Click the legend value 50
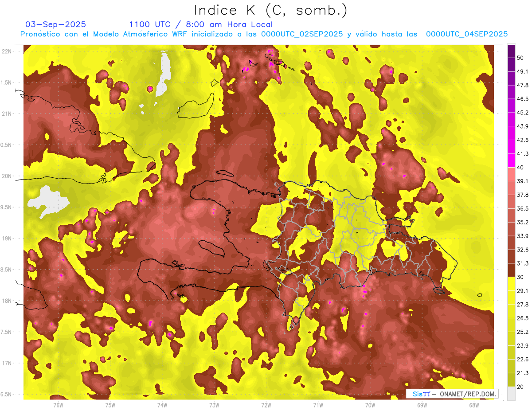 pos(520,58)
